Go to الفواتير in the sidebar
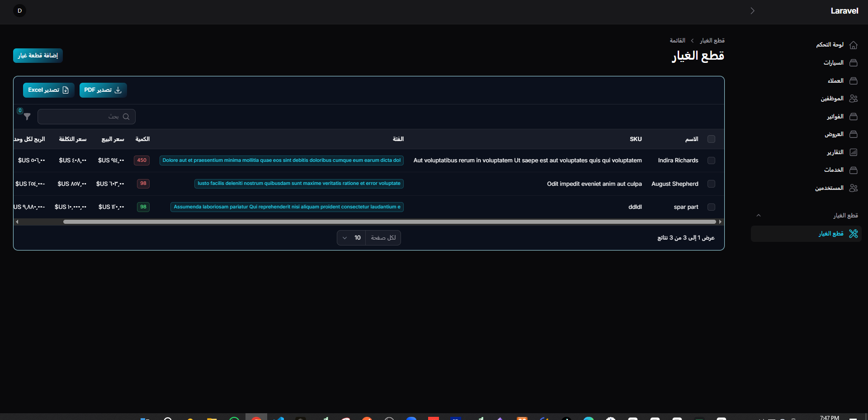The image size is (868, 420). (835, 117)
